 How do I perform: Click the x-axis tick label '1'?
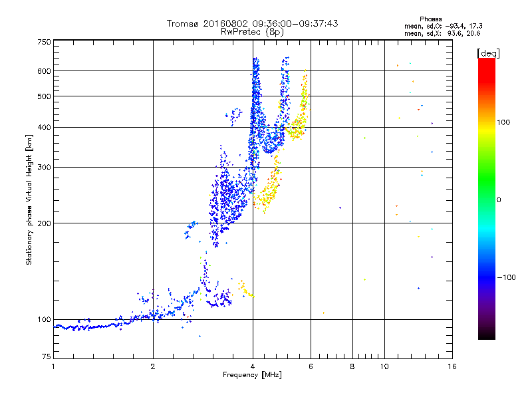point(53,366)
